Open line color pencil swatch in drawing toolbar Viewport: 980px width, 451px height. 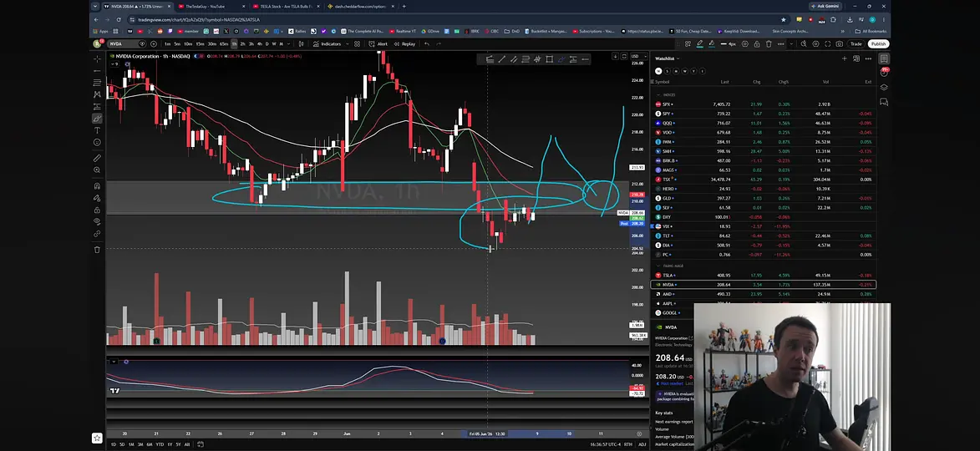[x=699, y=43]
